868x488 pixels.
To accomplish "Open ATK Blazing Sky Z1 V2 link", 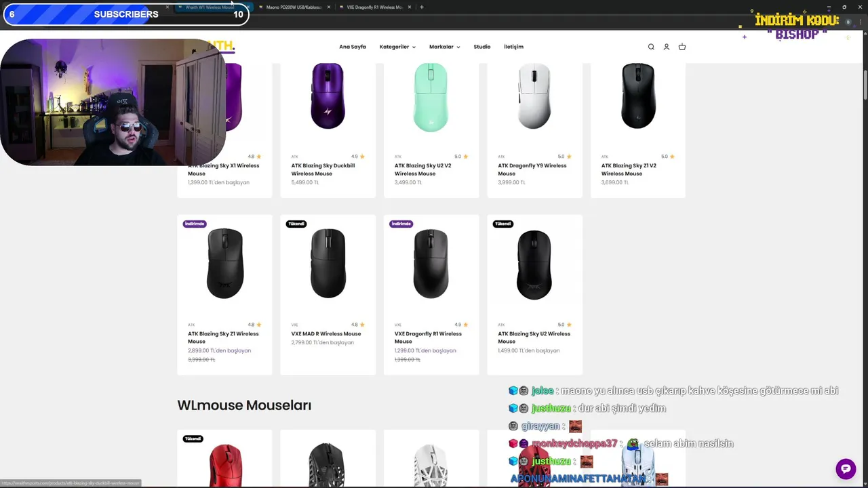I will 629,169.
